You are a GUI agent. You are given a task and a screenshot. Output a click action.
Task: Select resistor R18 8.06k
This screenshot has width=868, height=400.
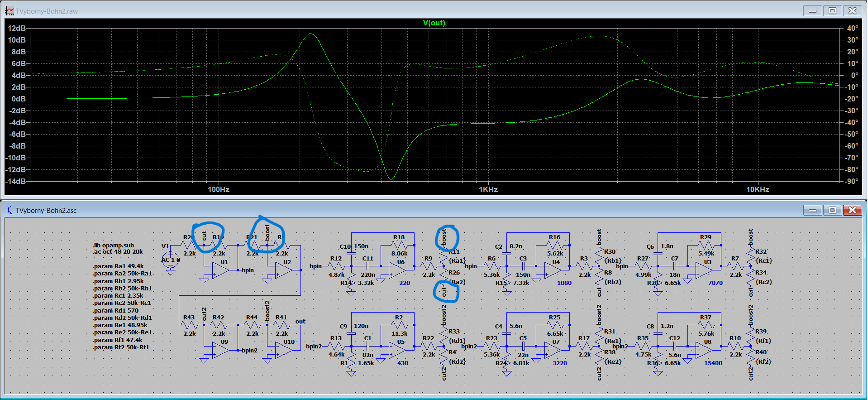click(400, 245)
